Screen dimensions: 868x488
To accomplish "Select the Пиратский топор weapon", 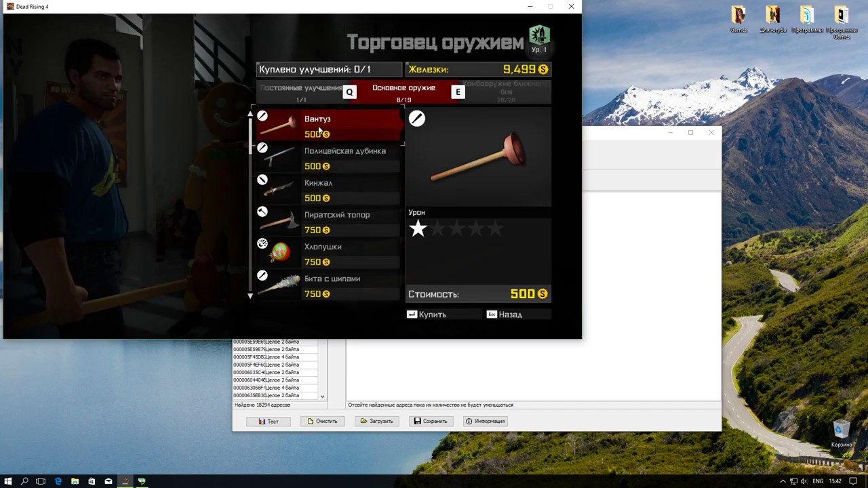I will tap(329, 222).
